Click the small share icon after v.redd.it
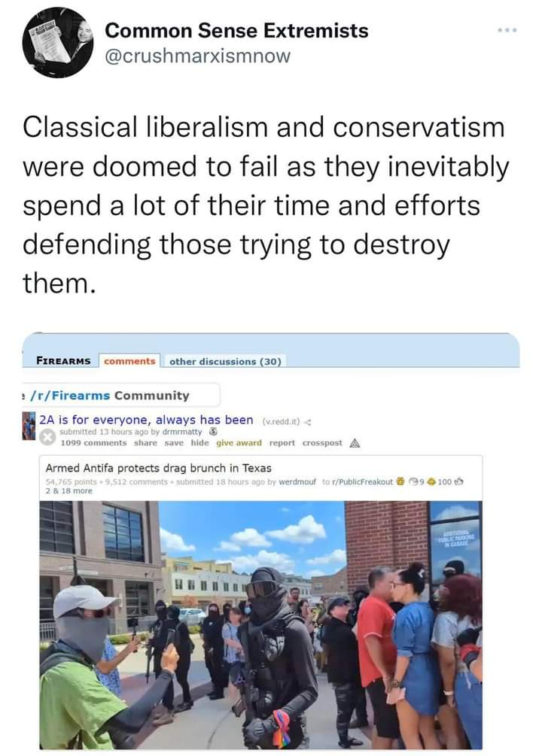542x756 pixels. (307, 422)
